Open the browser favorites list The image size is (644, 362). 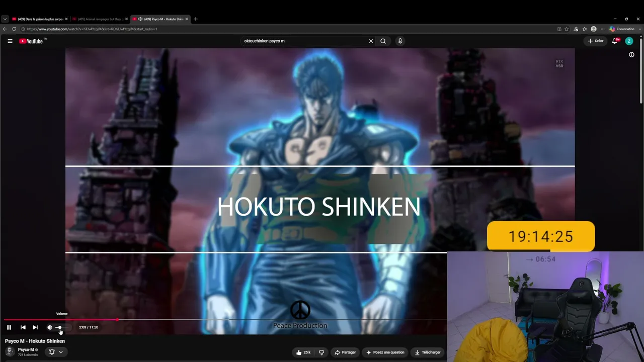pos(585,29)
